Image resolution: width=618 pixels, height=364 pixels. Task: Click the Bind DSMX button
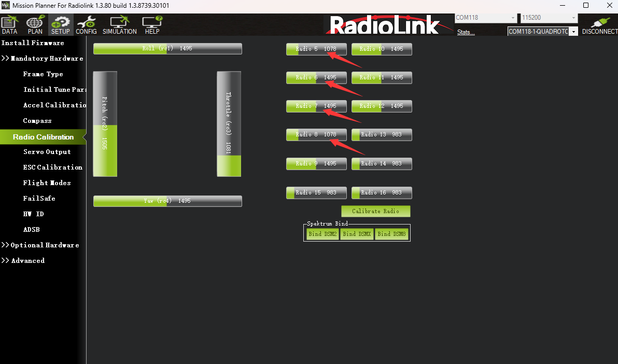click(357, 234)
